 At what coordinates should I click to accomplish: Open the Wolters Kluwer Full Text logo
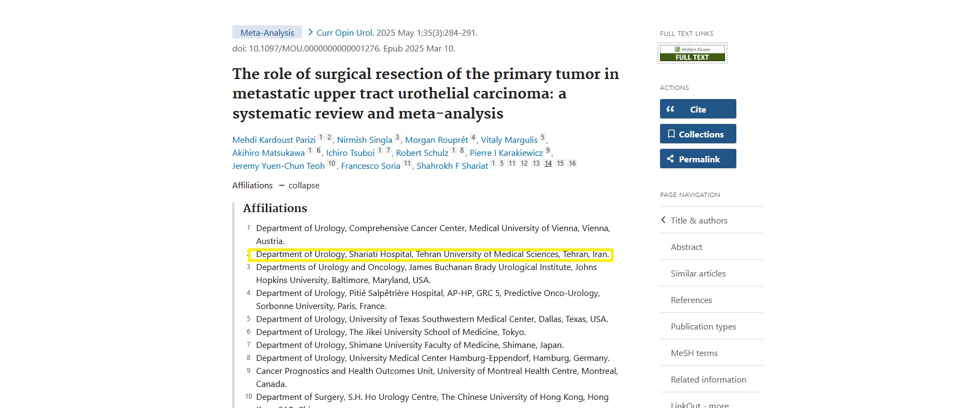click(692, 53)
